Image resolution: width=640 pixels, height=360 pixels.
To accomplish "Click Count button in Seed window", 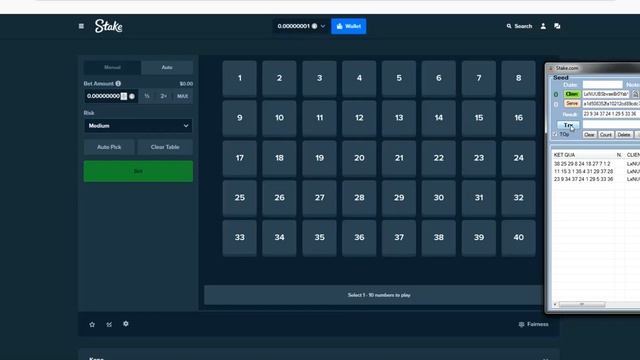I will (x=606, y=135).
